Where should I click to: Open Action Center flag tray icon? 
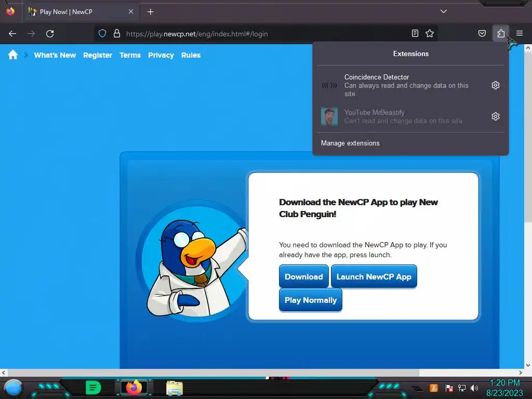coord(449,388)
